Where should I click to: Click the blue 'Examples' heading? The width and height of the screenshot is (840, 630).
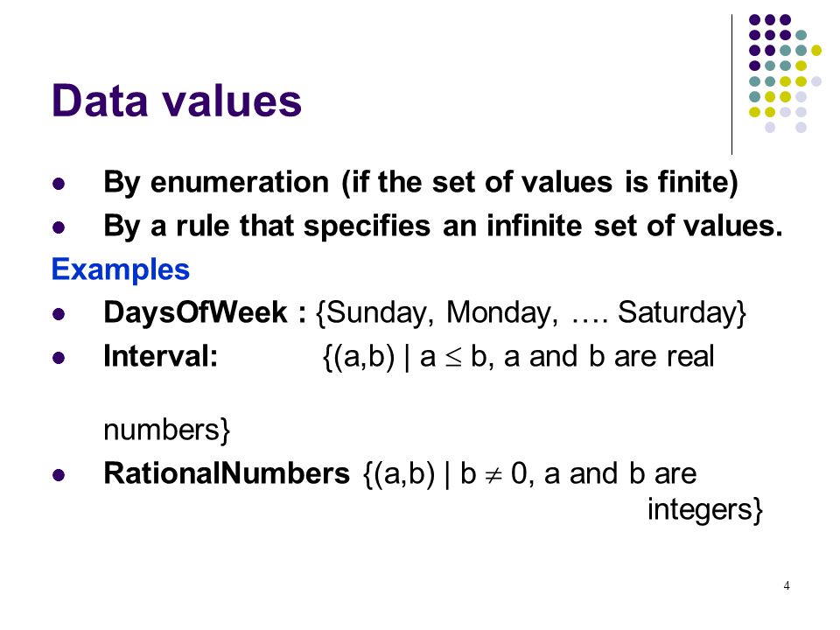coord(121,269)
